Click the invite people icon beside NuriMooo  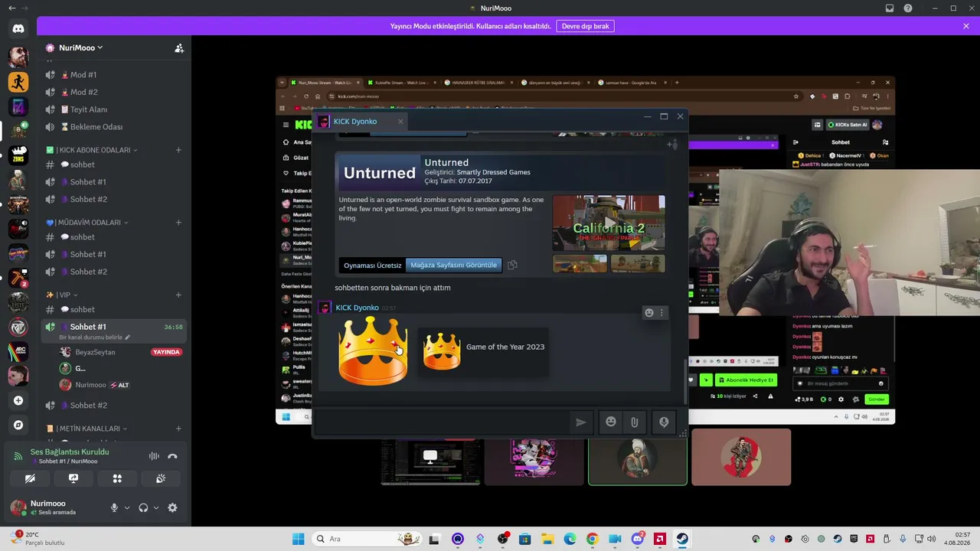pos(179,47)
